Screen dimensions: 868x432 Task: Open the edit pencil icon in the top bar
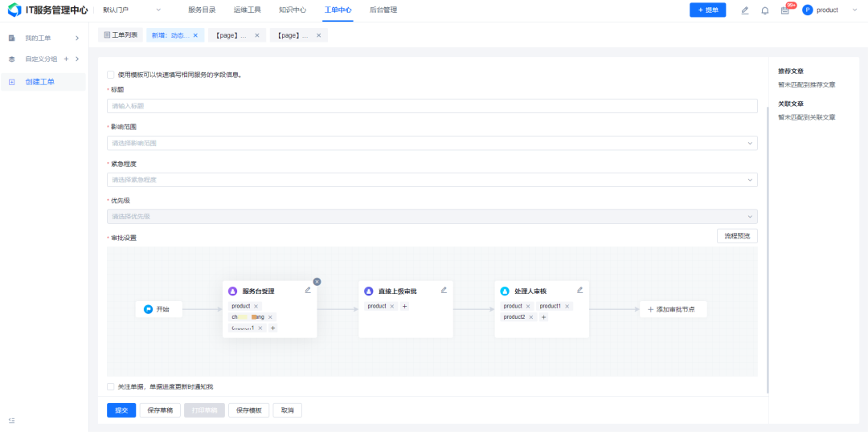tap(744, 10)
